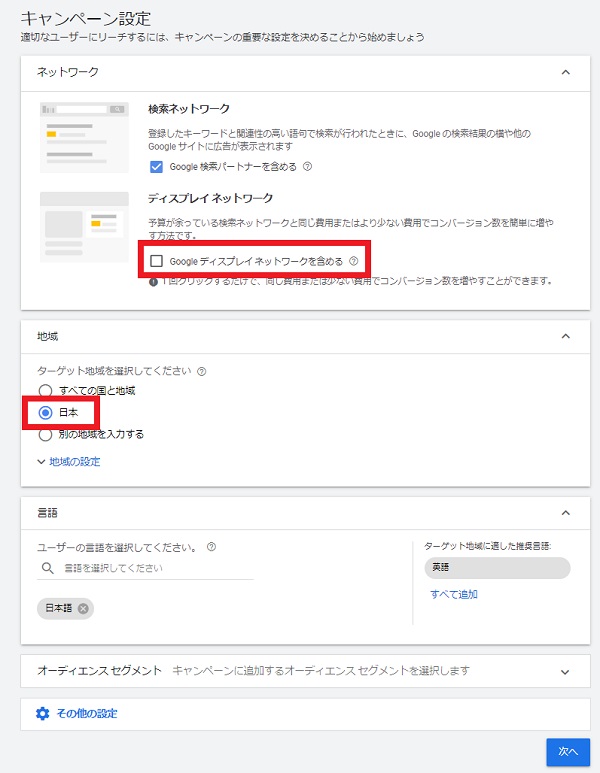This screenshot has height=773, width=600.
Task: Select the 日本 radio option
Action: click(45, 413)
